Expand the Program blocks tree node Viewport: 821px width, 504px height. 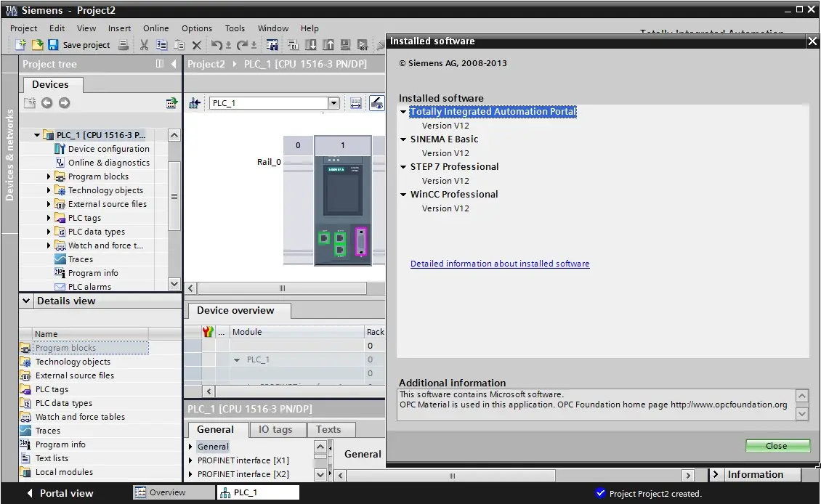[x=49, y=176]
